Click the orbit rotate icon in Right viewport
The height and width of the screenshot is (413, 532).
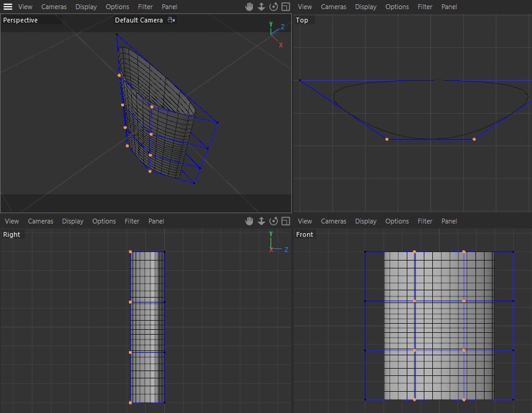[274, 221]
